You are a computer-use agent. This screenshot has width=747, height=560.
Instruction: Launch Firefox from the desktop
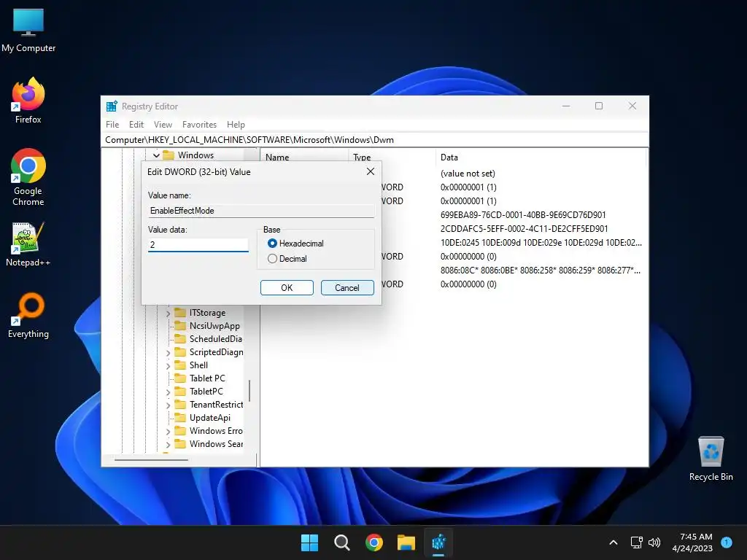pos(28,101)
